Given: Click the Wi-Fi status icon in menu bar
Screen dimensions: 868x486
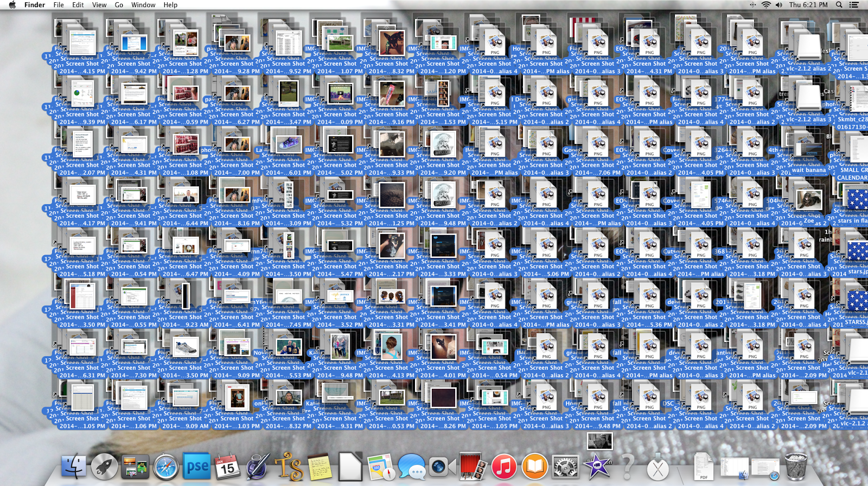Looking at the screenshot, I should pos(765,5).
